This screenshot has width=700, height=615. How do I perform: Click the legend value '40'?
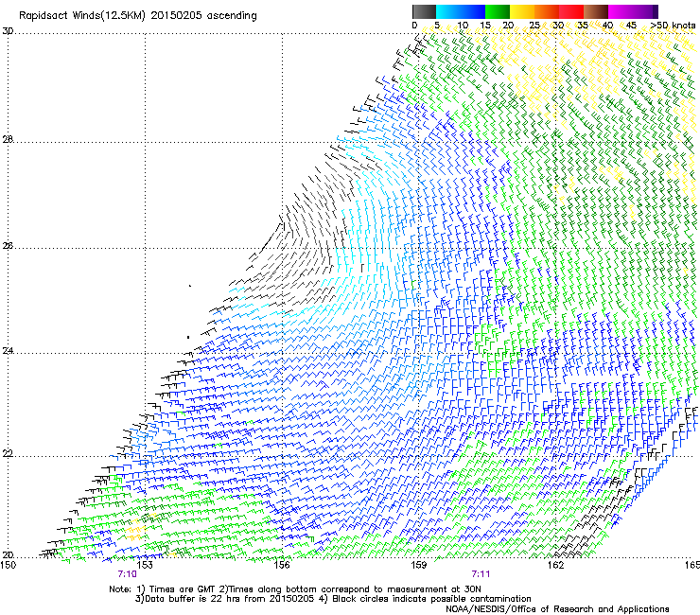coord(607,26)
